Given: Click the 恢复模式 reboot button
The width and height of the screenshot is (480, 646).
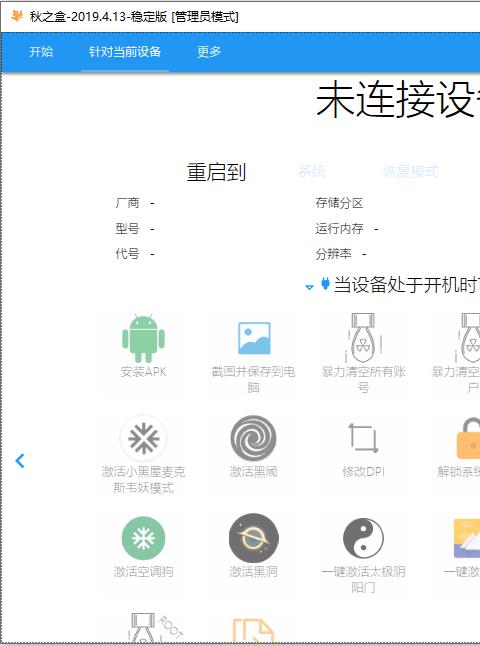Looking at the screenshot, I should click(x=411, y=171).
